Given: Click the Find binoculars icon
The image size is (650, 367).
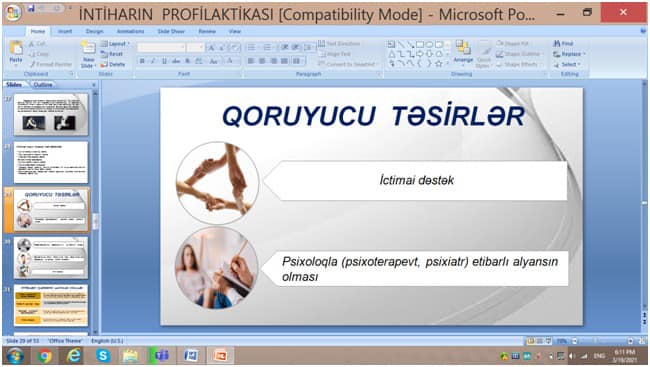Looking at the screenshot, I should pos(557,43).
